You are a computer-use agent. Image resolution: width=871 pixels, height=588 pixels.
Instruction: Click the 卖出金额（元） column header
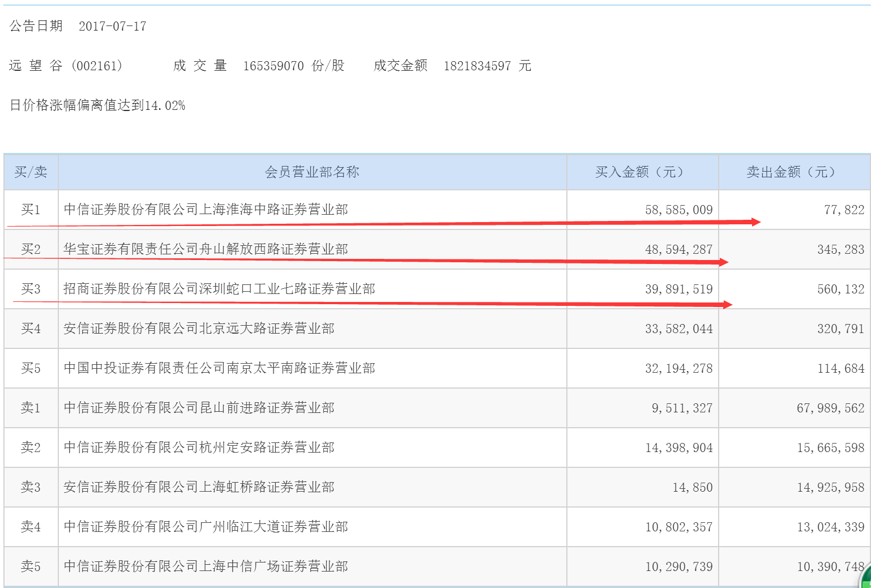[794, 172]
